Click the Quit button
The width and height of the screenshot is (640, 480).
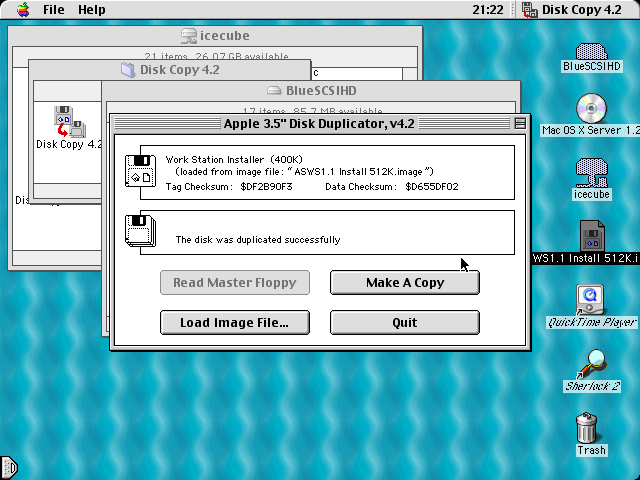[x=404, y=322]
